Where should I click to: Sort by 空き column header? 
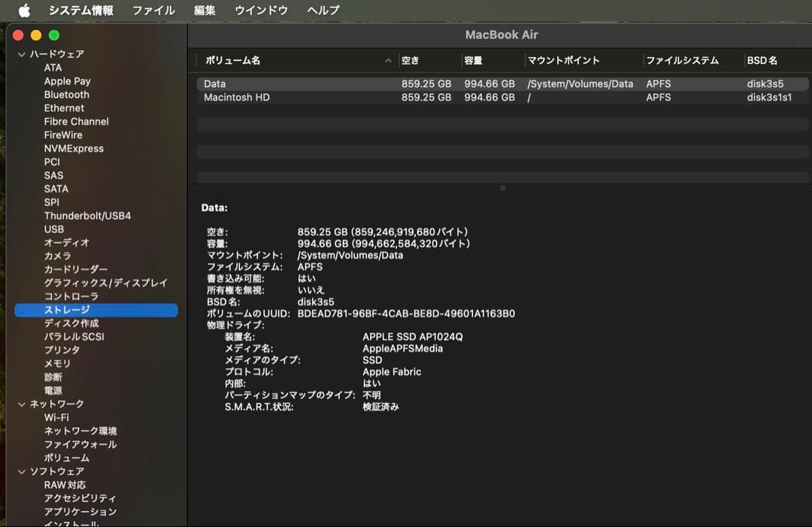click(411, 61)
